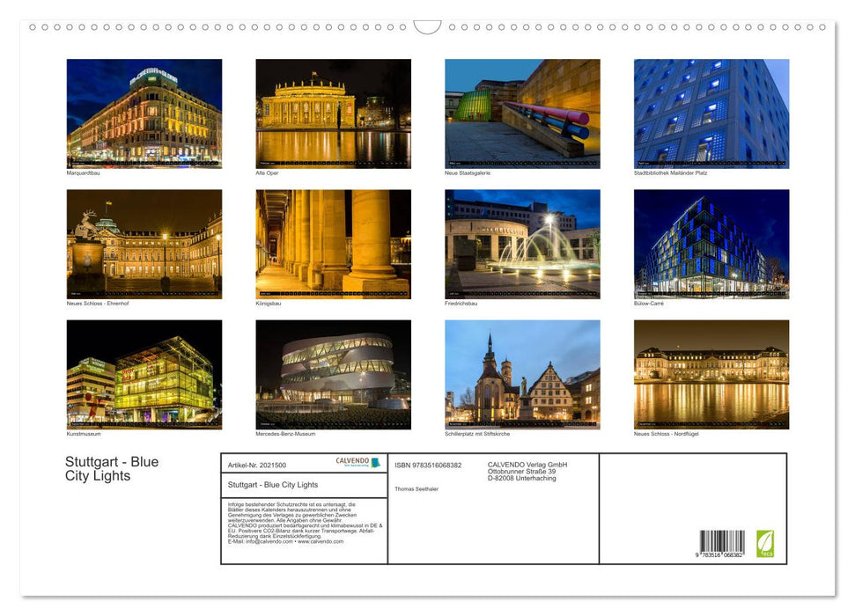Open the Neues Schloss - Nordflügel panorama
Image resolution: width=855 pixels, height=616 pixels.
[711, 373]
